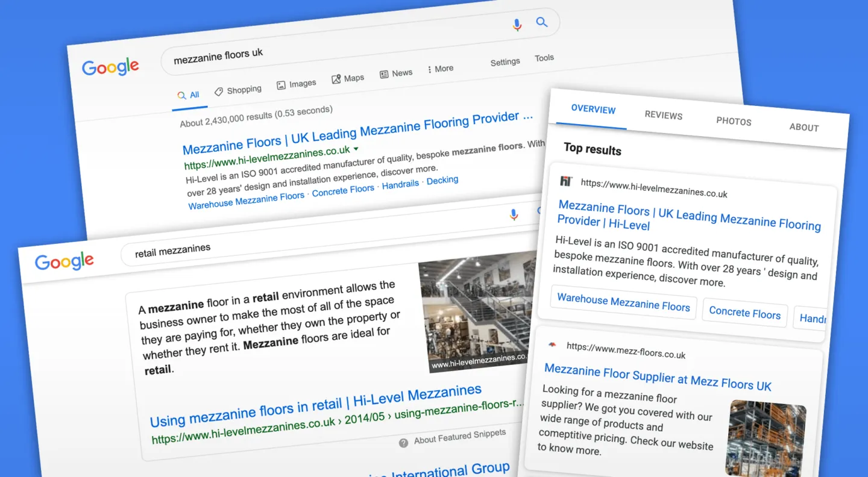Screen dimensions: 868x477
Task: Click the Hi-Level favicon in Top results
Action: tap(567, 182)
